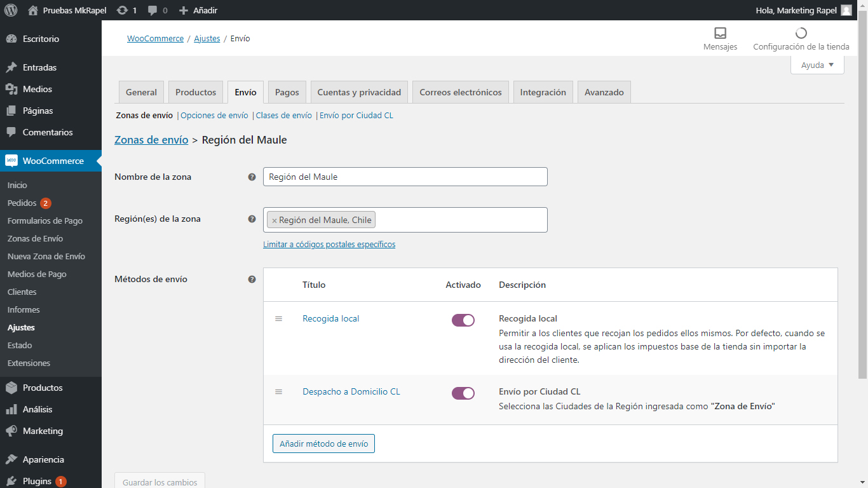The image size is (868, 488).
Task: Click the Escritorio dashboard icon
Action: 11,39
